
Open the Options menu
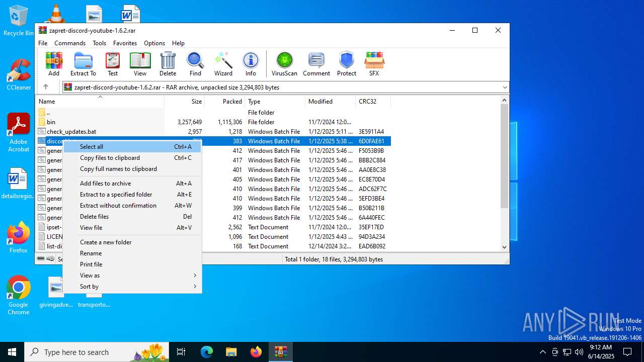click(154, 43)
